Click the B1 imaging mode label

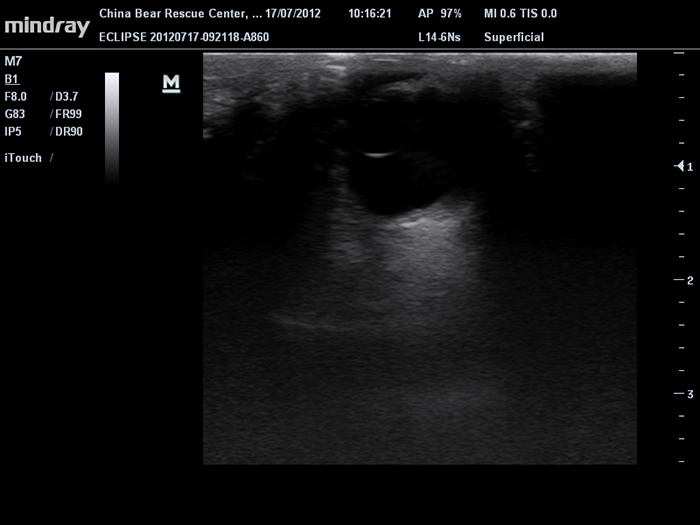pyautogui.click(x=12, y=78)
